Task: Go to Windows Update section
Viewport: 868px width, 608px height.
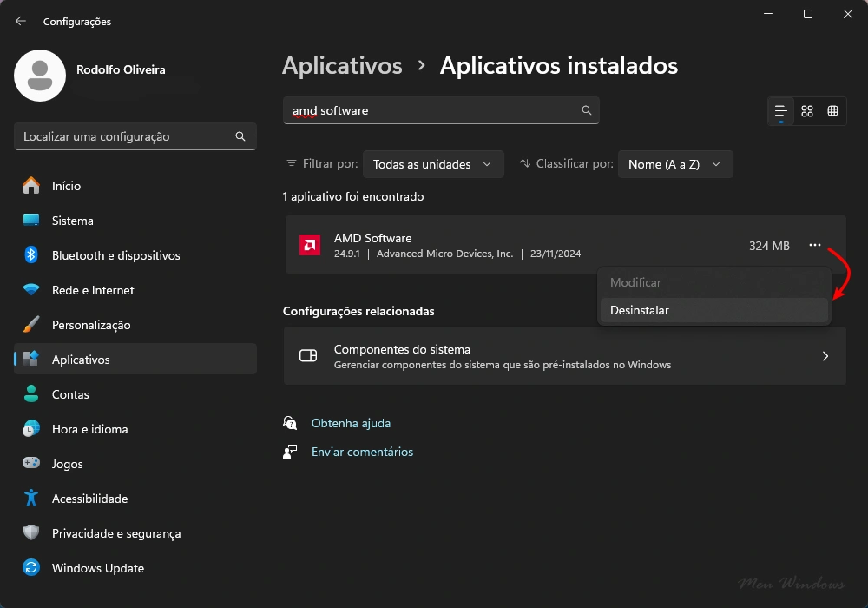Action: tap(98, 568)
